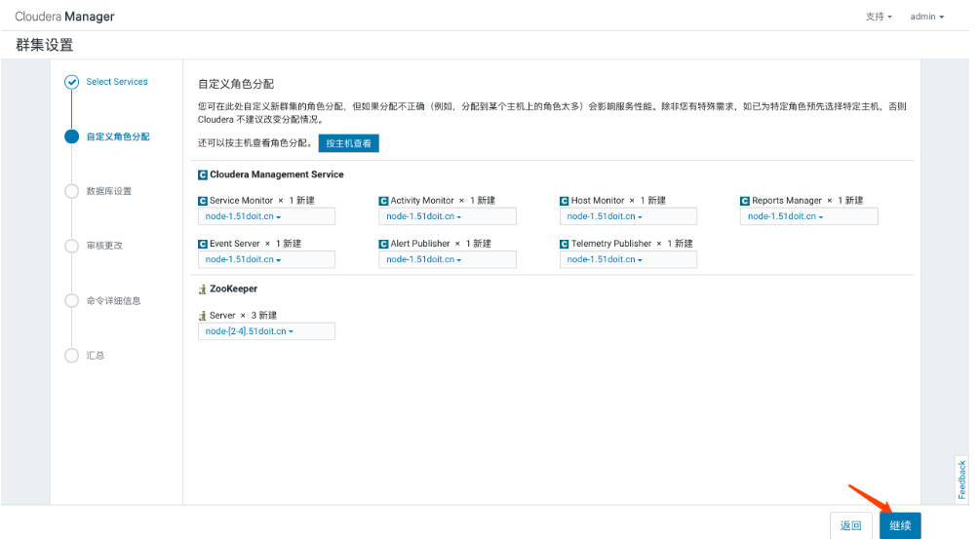This screenshot has width=980, height=539.
Task: Click the 数据库设置 step circle
Action: 72,191
